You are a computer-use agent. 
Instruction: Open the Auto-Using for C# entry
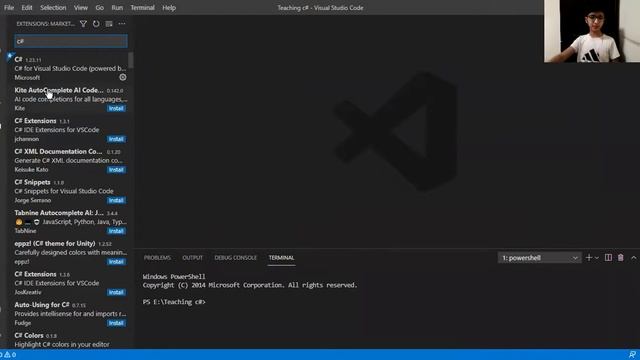tap(70, 313)
